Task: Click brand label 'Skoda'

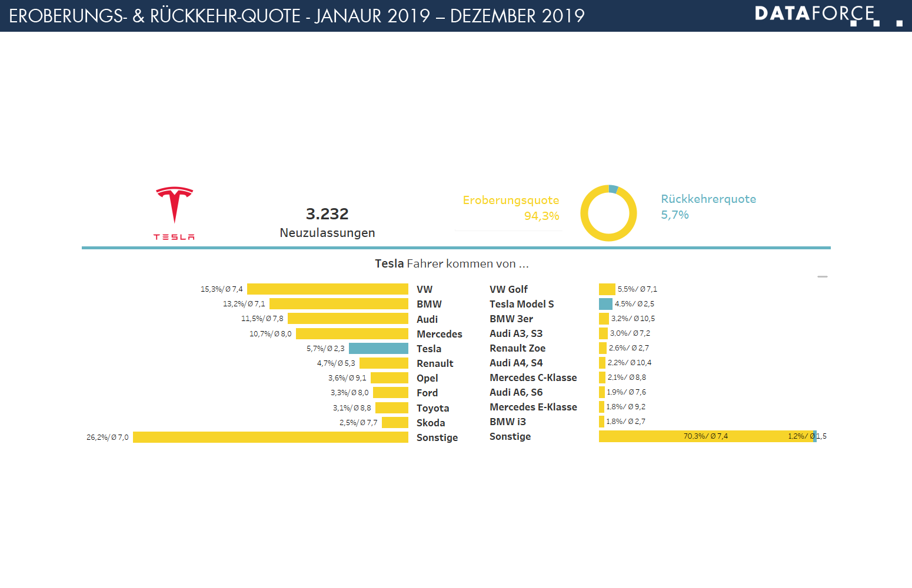Action: (431, 423)
